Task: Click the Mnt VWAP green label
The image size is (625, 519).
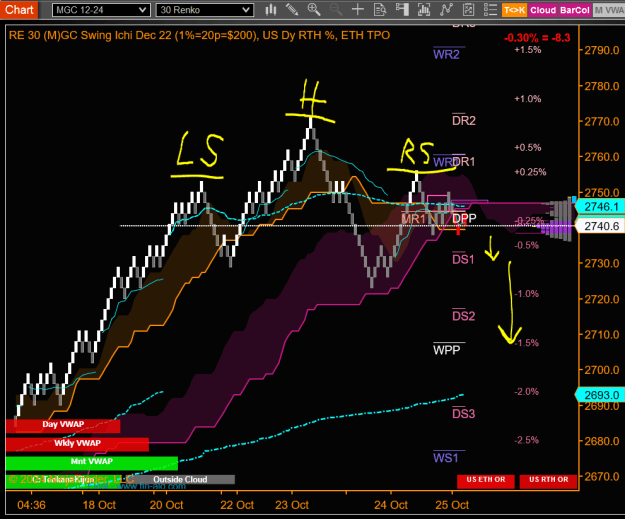Action: pyautogui.click(x=92, y=462)
